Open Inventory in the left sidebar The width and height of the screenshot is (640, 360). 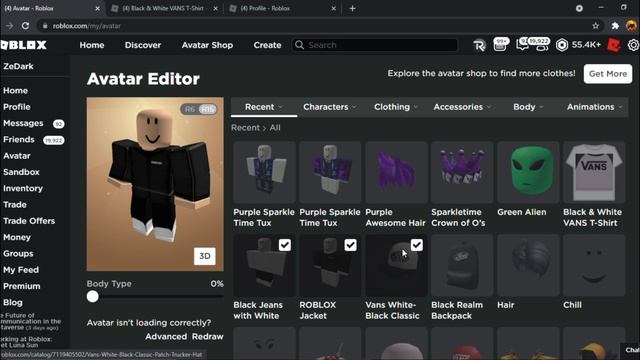23,189
